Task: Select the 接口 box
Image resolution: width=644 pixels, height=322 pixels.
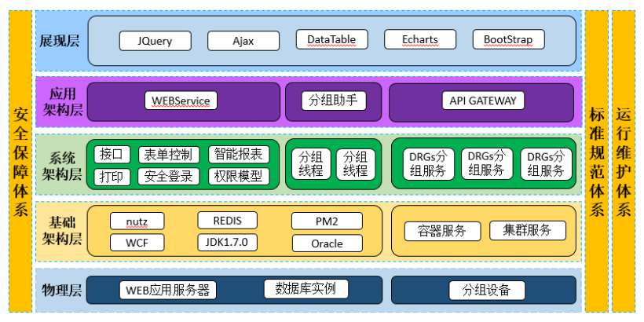Action: [x=112, y=155]
